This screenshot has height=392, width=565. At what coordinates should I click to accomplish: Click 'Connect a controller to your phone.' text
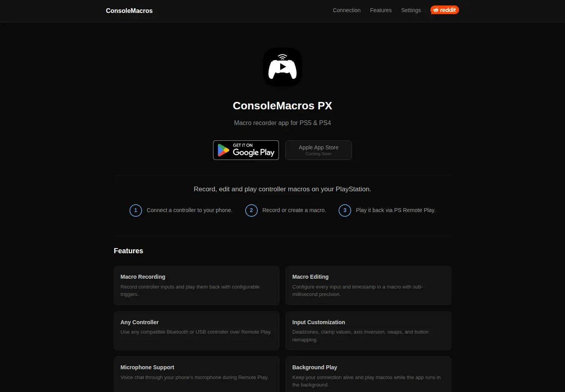(x=190, y=210)
